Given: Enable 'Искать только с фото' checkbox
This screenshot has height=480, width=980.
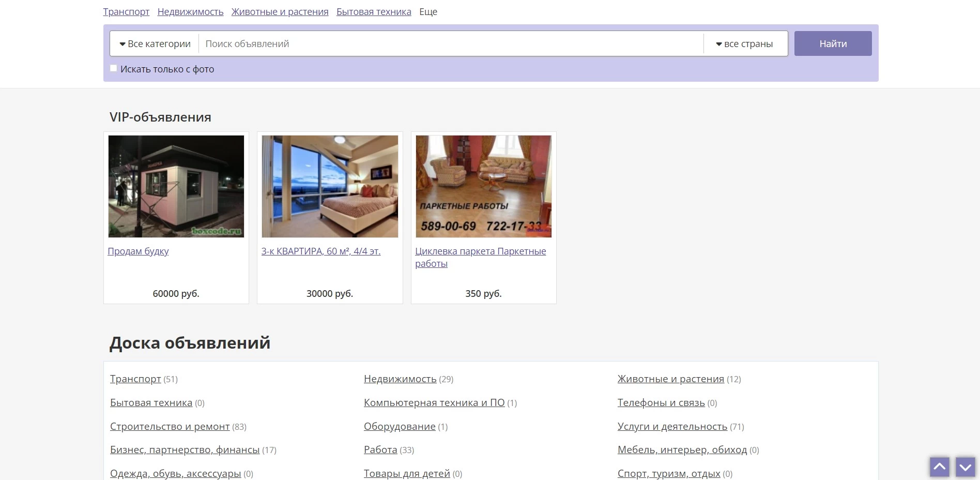Looking at the screenshot, I should (x=114, y=68).
